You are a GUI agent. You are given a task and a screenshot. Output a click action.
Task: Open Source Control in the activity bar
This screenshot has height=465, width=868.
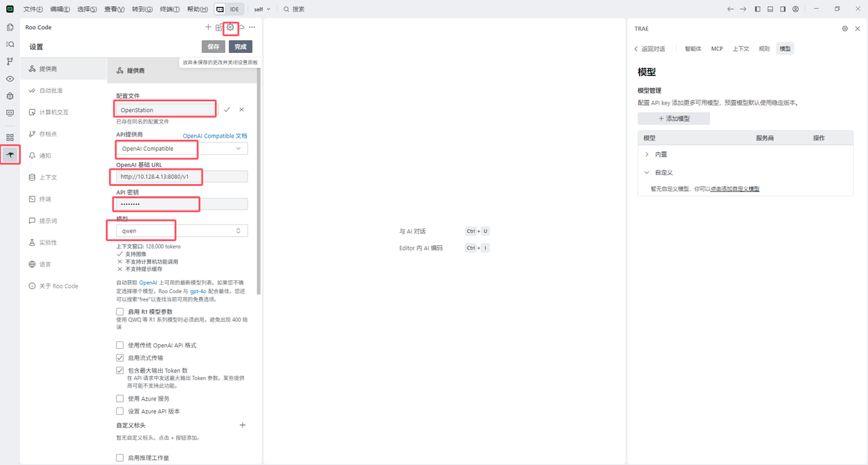(x=9, y=61)
